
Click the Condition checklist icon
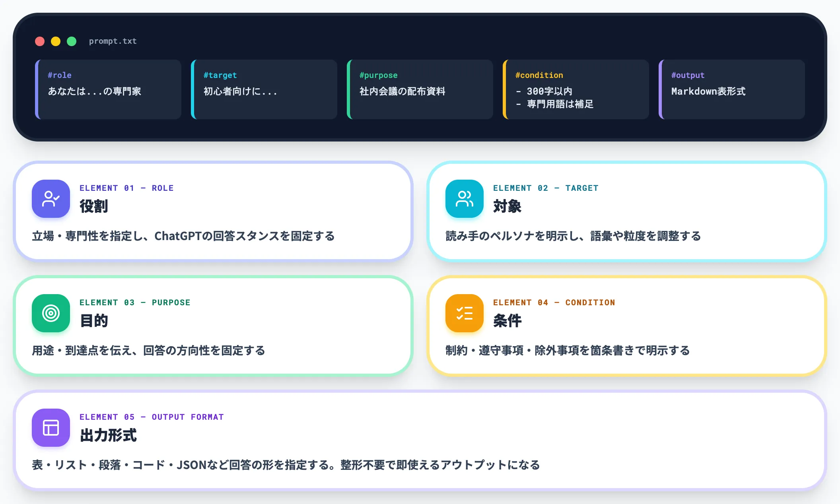coord(465,313)
